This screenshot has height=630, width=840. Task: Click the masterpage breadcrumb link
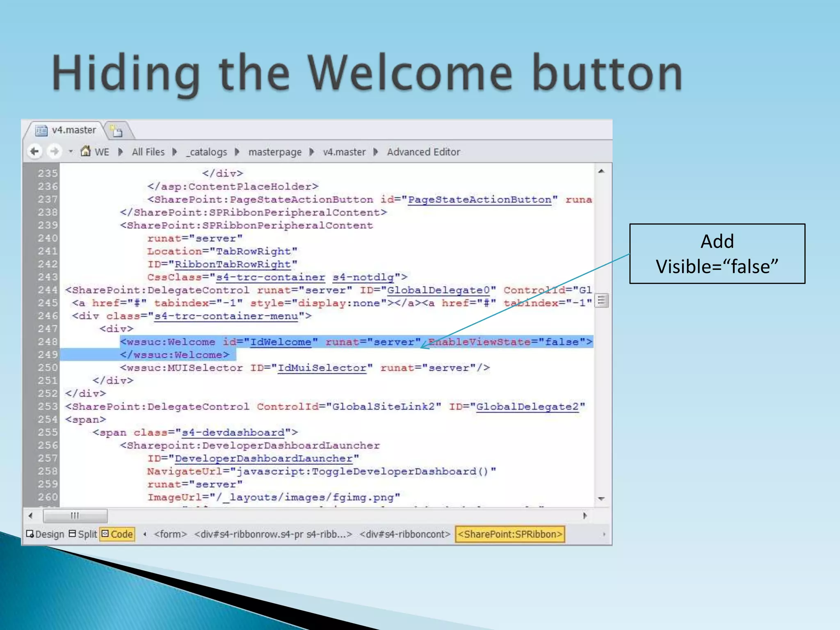(274, 152)
